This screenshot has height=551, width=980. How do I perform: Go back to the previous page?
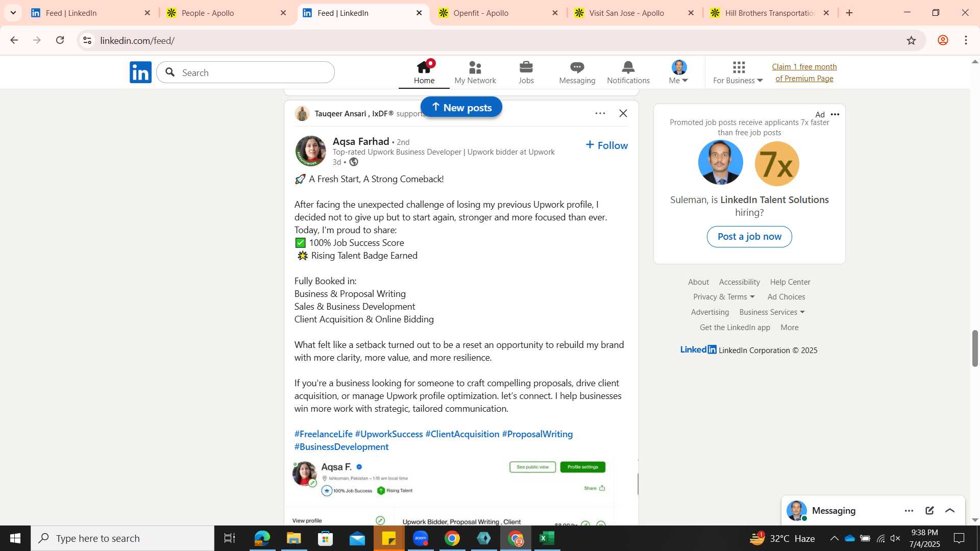(14, 40)
